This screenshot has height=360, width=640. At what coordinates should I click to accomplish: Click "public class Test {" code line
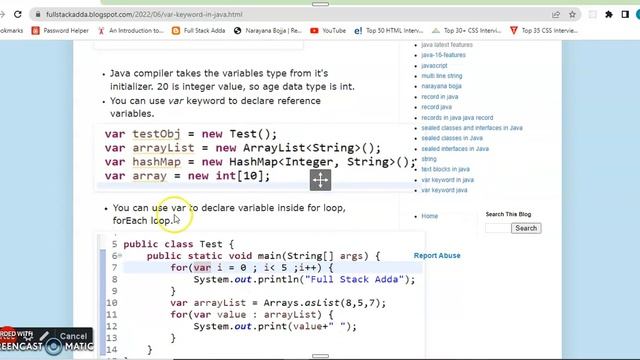coord(178,244)
